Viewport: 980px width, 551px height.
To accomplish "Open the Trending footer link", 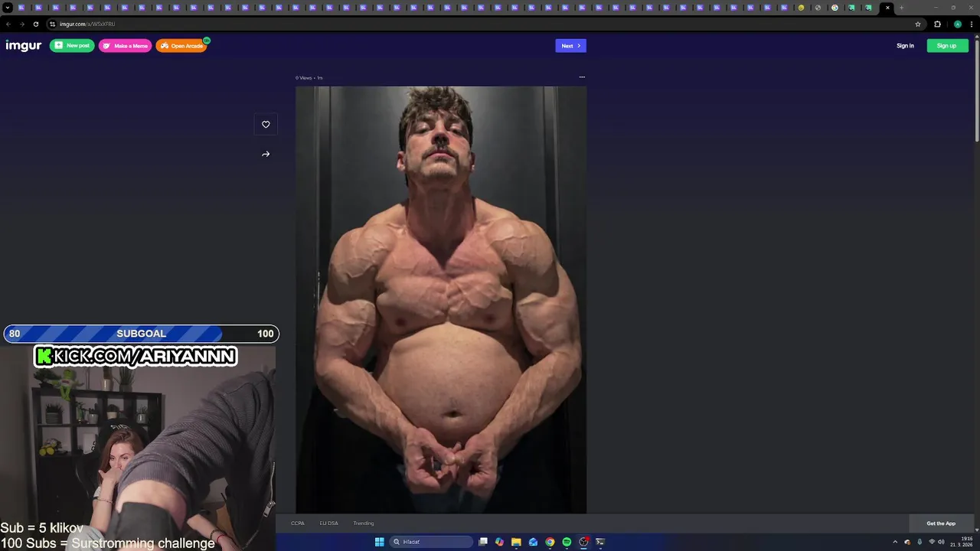I will coord(364,523).
